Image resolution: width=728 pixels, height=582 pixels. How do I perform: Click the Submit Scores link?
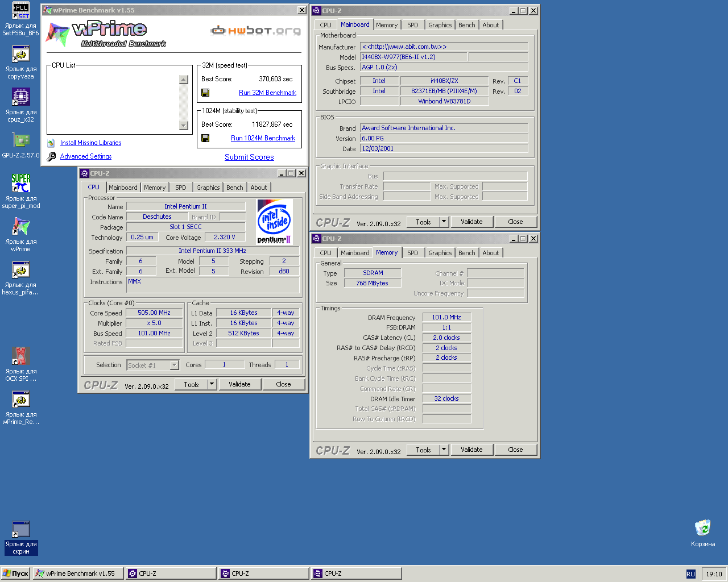249,157
